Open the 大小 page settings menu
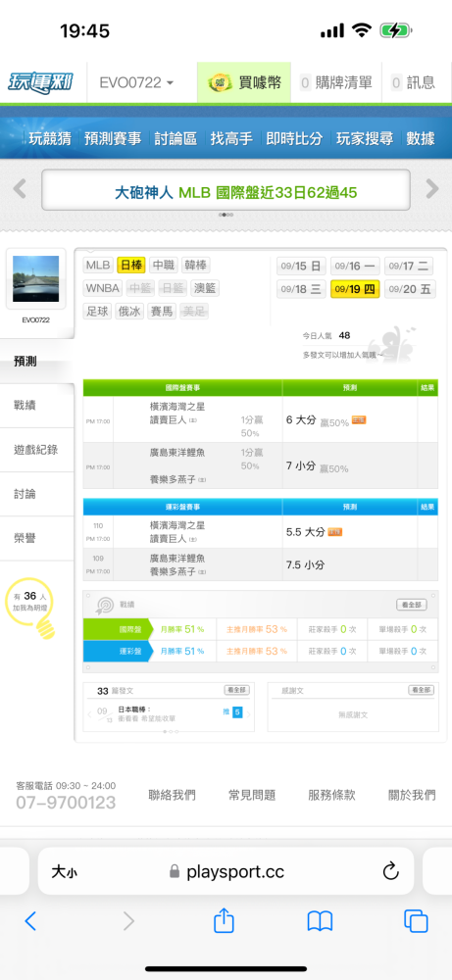Screen dimensions: 452x980 (x=65, y=871)
